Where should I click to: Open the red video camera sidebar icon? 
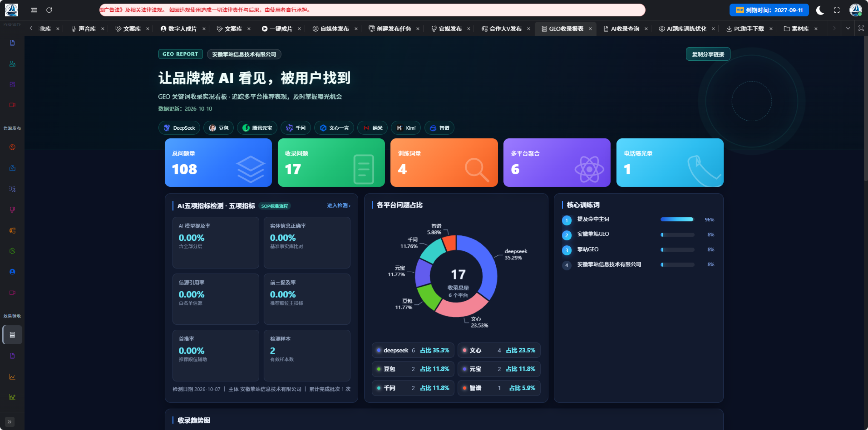coord(13,105)
